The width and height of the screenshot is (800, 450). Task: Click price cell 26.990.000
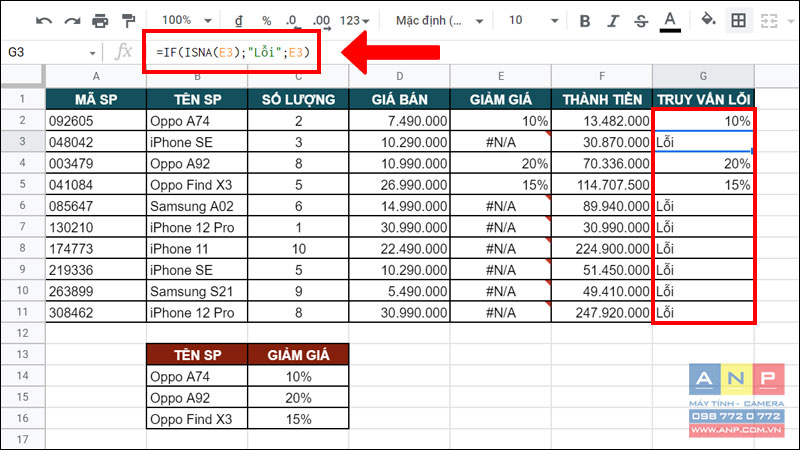tap(399, 185)
